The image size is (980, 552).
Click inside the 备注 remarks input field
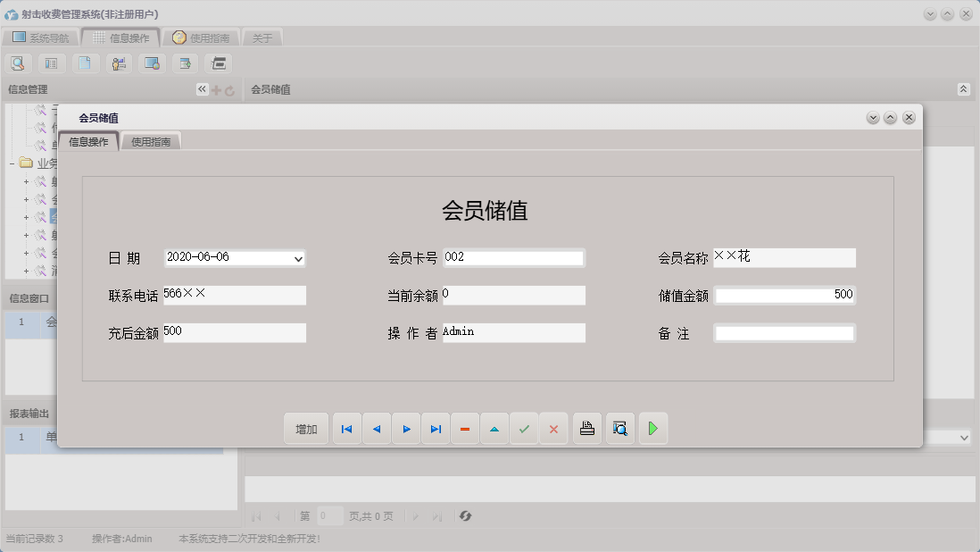point(784,332)
